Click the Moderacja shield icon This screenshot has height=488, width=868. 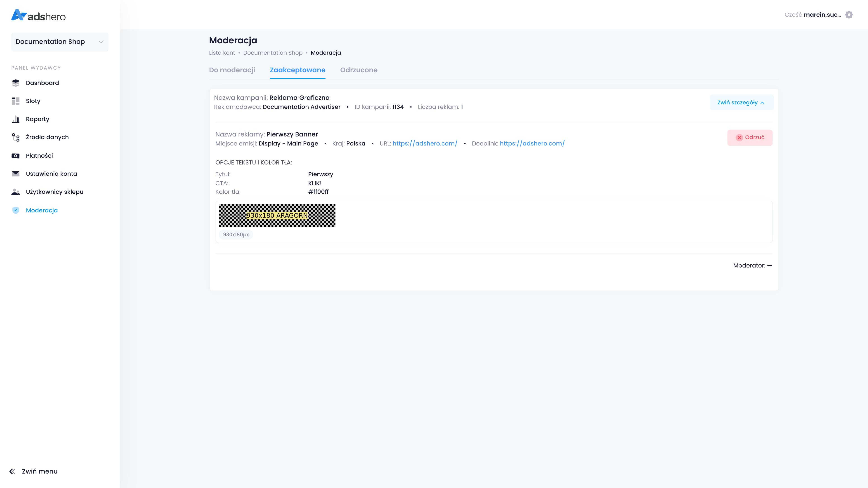(x=16, y=211)
